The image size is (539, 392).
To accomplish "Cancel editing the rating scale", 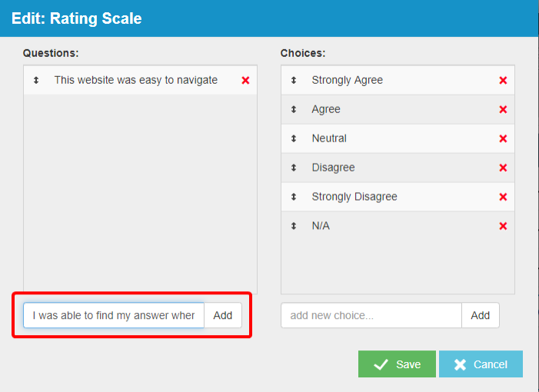I will [x=481, y=364].
